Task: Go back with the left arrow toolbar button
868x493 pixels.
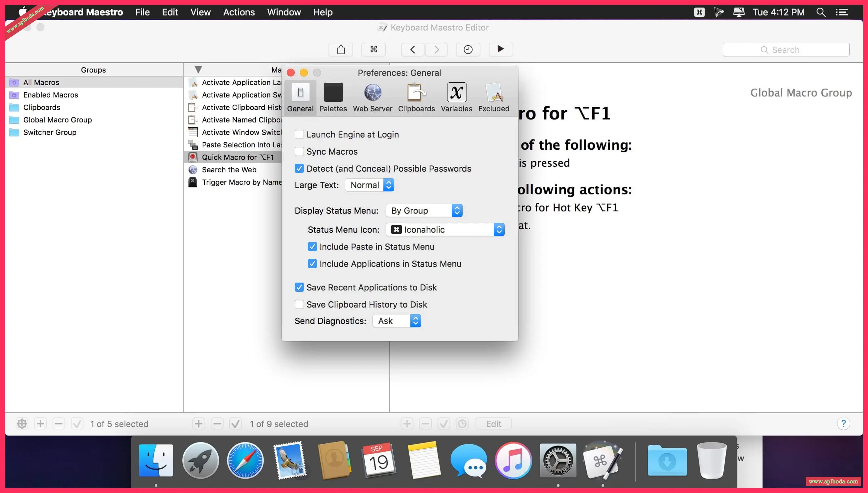Action: tap(412, 50)
